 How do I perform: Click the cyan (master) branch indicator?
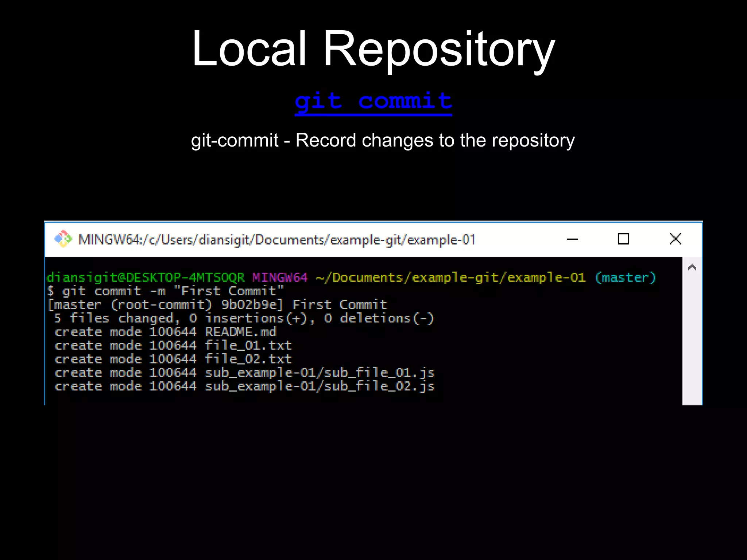[x=625, y=277]
